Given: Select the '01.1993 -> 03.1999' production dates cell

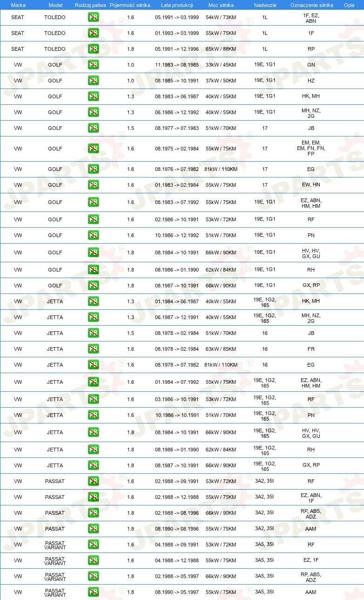Looking at the screenshot, I should [177, 33].
